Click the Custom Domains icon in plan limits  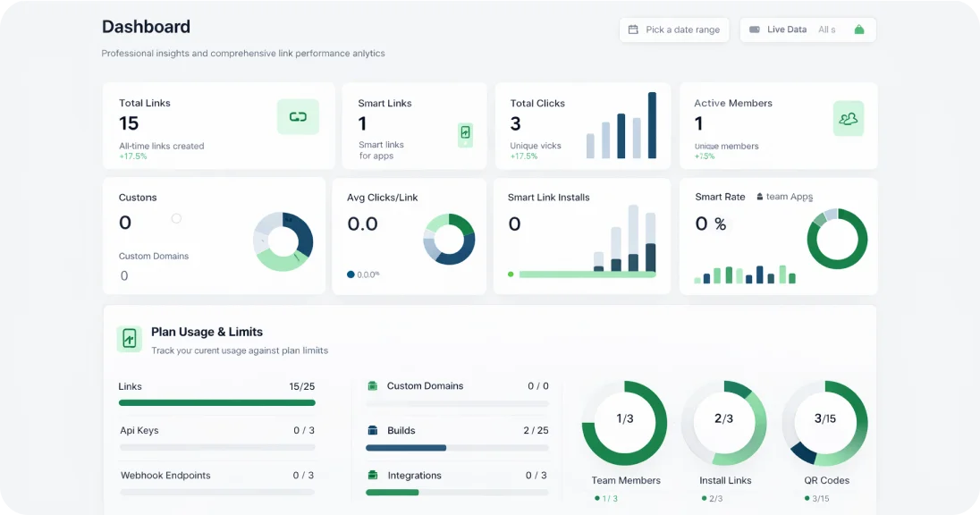pyautogui.click(x=372, y=385)
